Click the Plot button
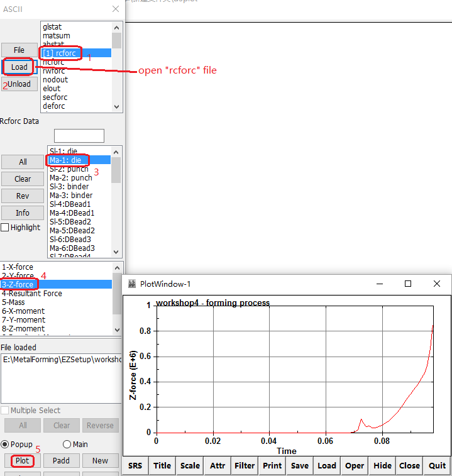The height and width of the screenshot is (476, 452). [x=23, y=460]
